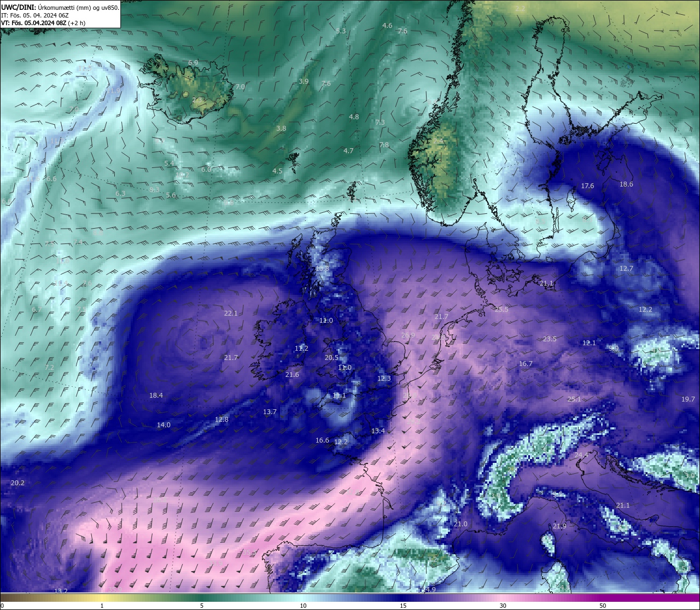The width and height of the screenshot is (700, 610).
Task: Click the 4.8 value on the map
Action: tap(354, 117)
